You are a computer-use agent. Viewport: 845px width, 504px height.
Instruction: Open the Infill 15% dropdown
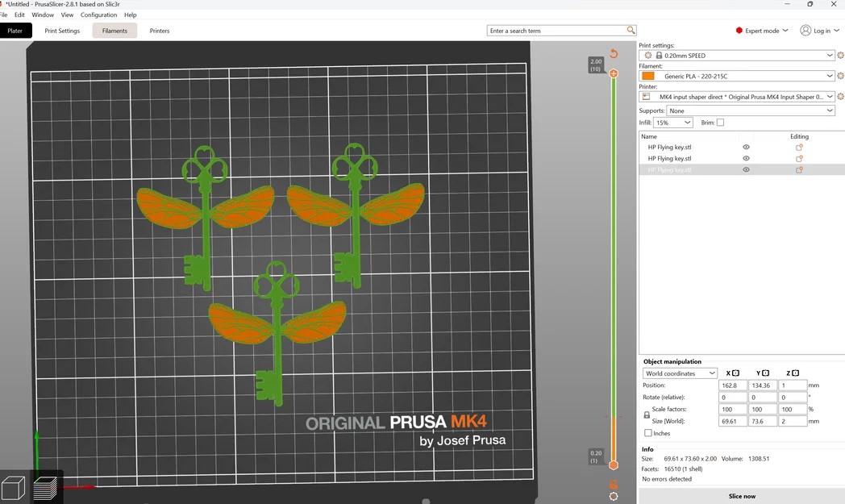tap(672, 123)
